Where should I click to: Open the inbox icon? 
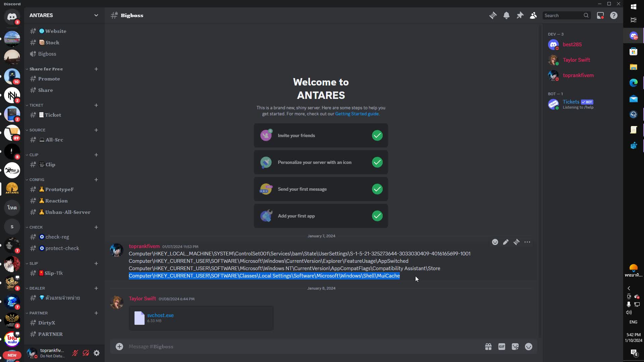[600, 15]
